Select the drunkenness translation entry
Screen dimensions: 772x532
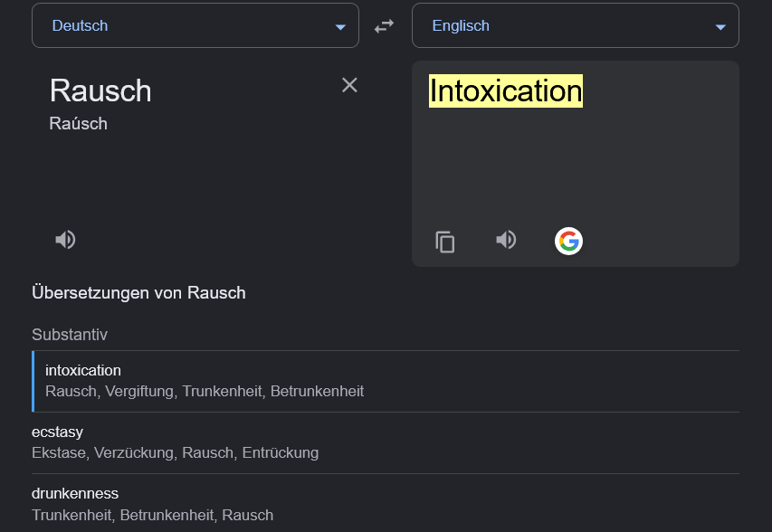(x=386, y=503)
